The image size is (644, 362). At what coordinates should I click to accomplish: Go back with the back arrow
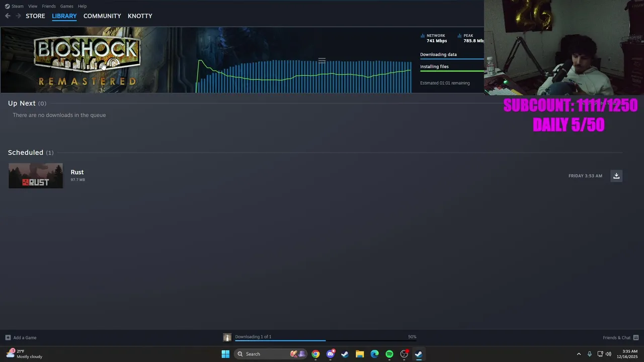tap(8, 16)
